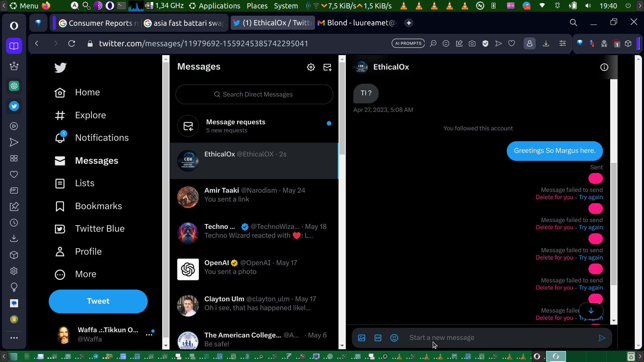Insert a GIF into the message

[378, 338]
